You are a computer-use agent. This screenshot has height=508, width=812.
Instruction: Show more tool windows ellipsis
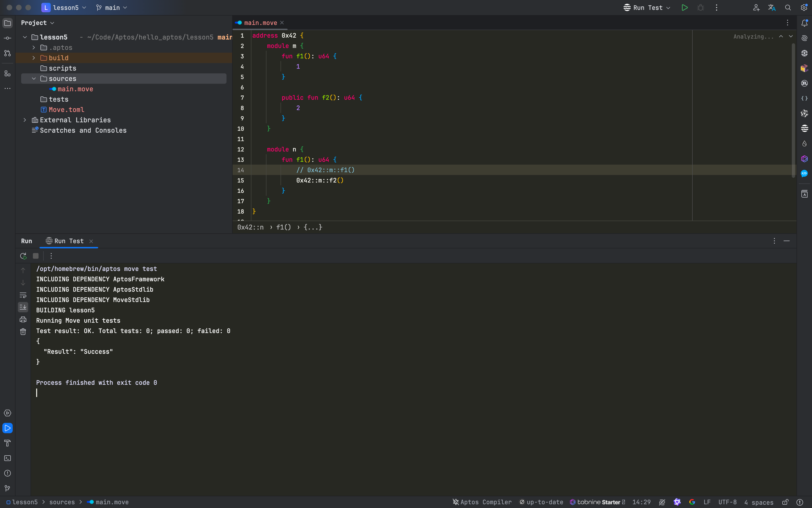(7, 88)
